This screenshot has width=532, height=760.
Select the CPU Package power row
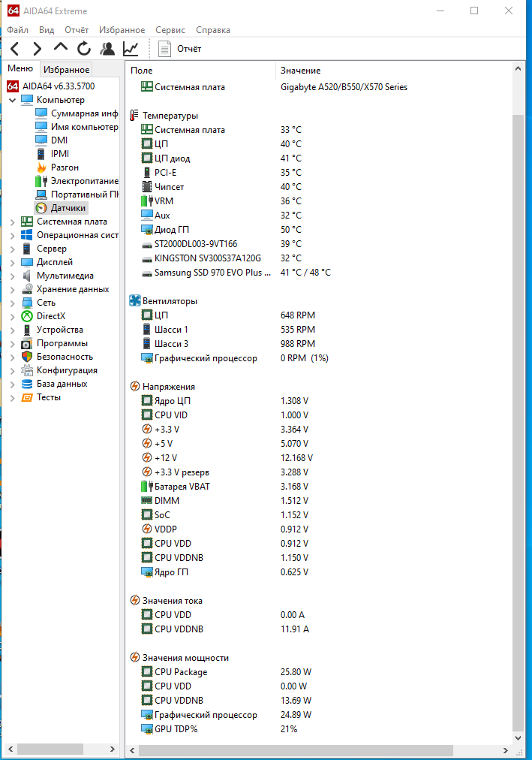[x=318, y=672]
